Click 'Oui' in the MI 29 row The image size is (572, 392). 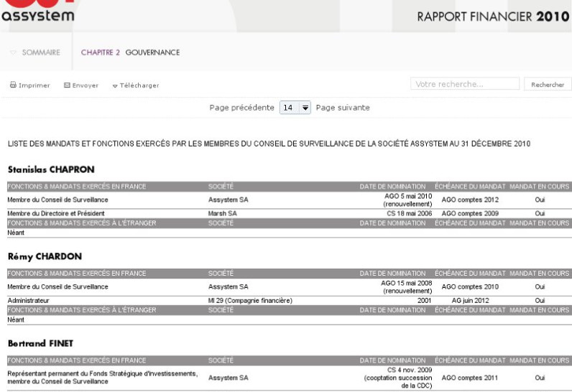(x=540, y=301)
